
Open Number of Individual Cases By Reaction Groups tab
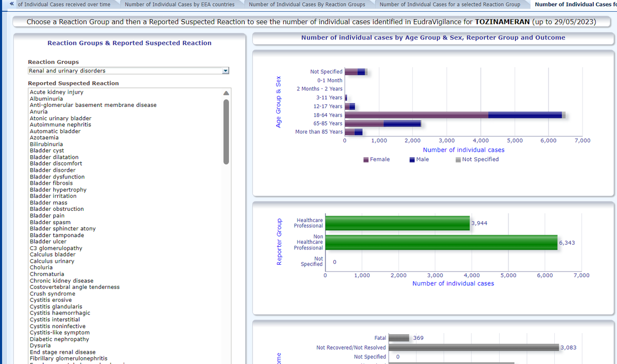click(x=306, y=5)
